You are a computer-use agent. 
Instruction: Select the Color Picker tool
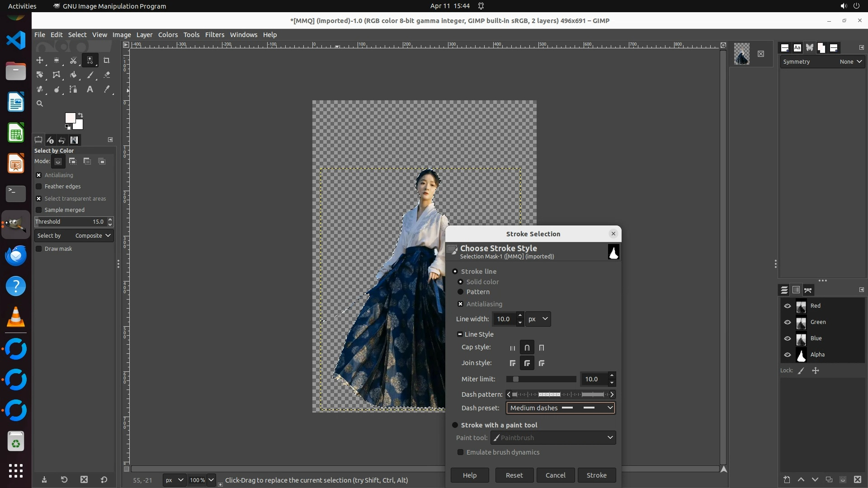(x=107, y=89)
